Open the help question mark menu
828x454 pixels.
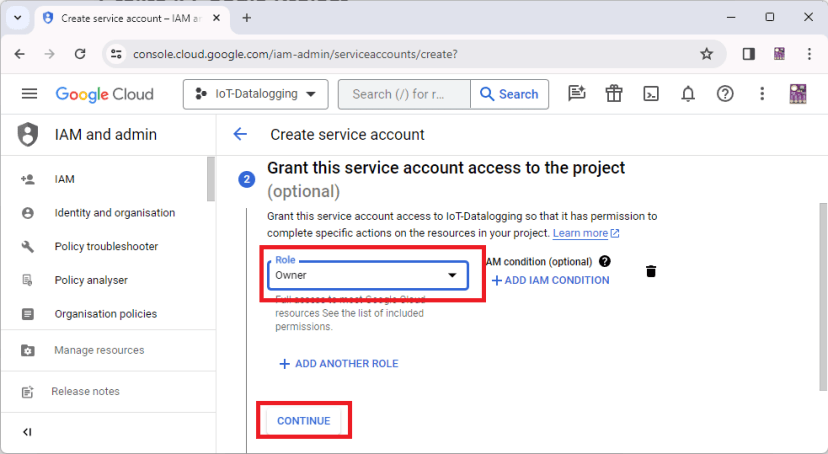pyautogui.click(x=725, y=94)
